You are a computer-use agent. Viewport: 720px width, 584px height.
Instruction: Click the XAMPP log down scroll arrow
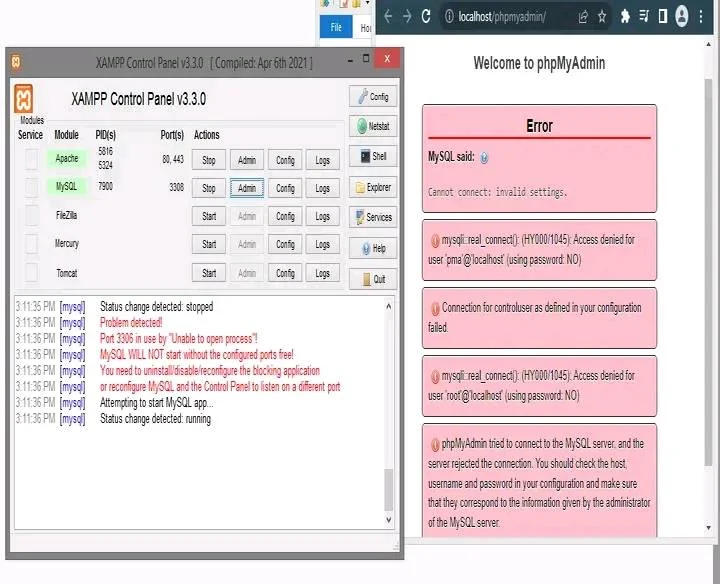tap(388, 520)
